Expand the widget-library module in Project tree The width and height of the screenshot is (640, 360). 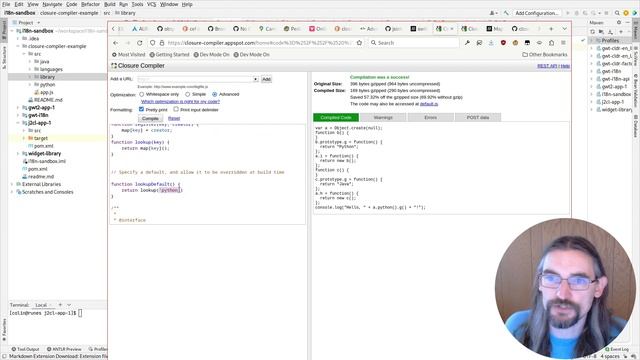tap(18, 154)
